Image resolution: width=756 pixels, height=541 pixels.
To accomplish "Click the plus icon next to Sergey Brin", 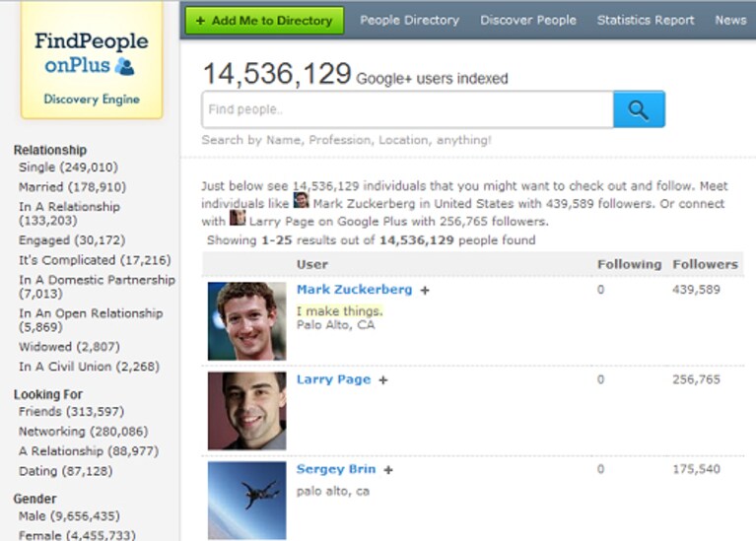I will [x=388, y=470].
